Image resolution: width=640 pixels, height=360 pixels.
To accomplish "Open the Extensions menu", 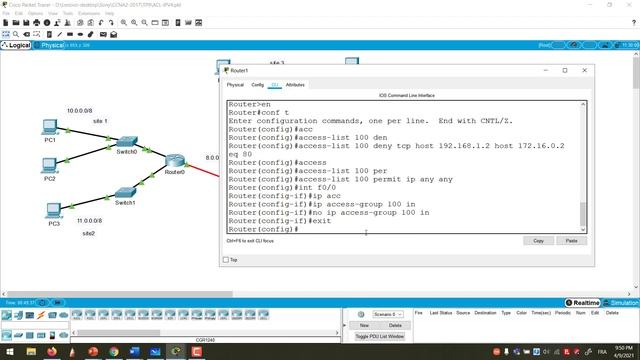I will pos(89,13).
